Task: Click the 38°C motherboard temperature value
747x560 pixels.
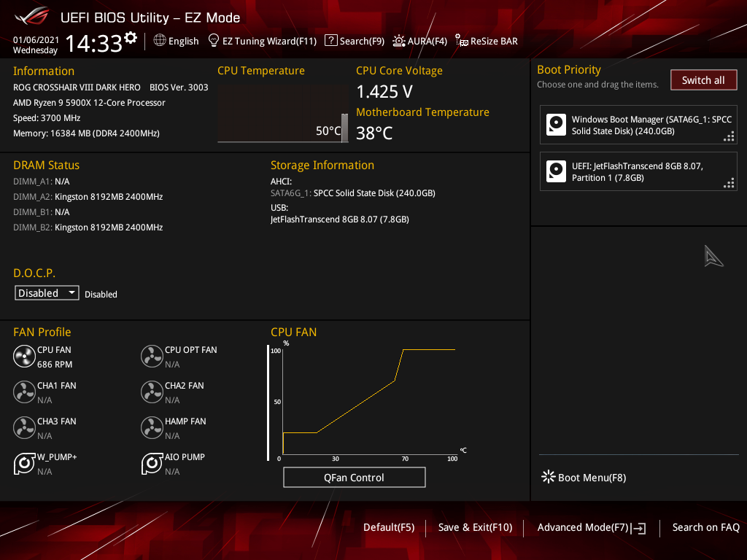Action: click(x=374, y=133)
